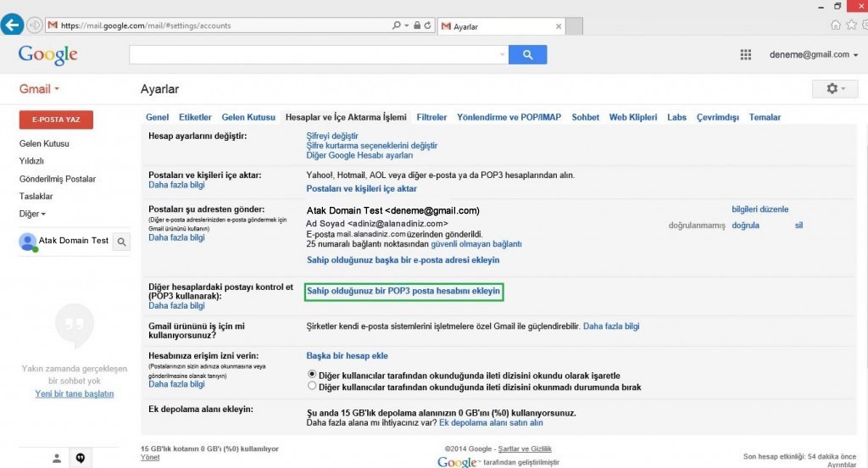Viewport: 868px width, 468px height.
Task: Click the Hangouts chat bubble icon at bottom
Action: tap(81, 458)
